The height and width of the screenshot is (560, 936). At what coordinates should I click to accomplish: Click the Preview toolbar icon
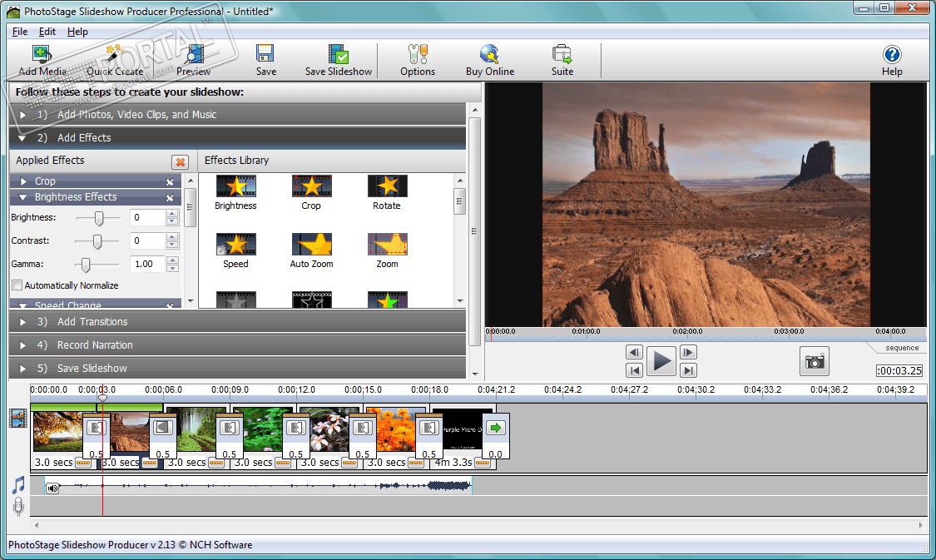[193, 55]
